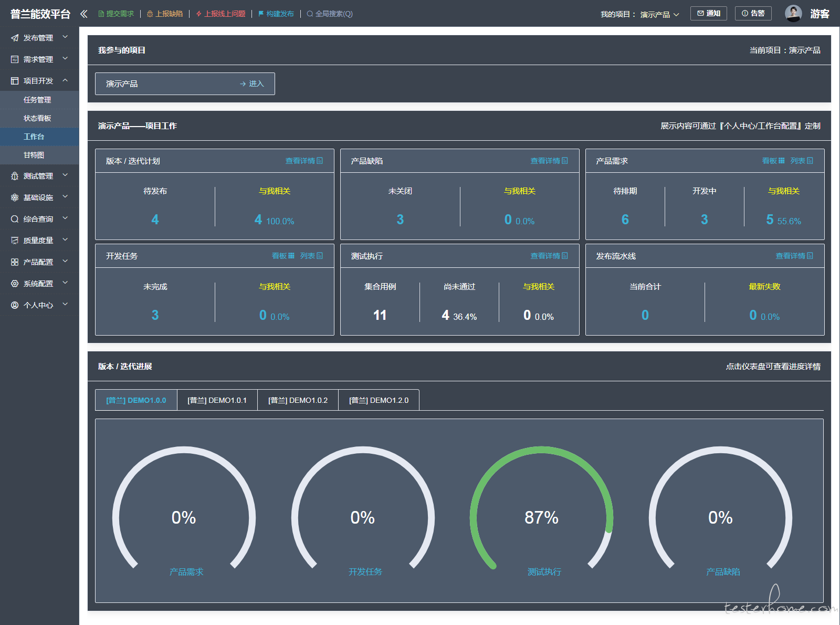
Task: Open 查看详情 for 测试执行
Action: (549, 256)
